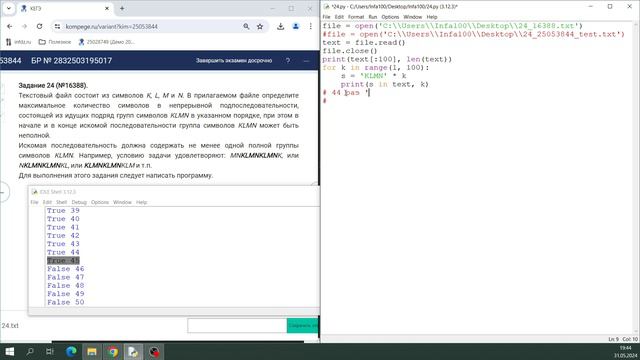Open Chrome downloads
The height and width of the screenshot is (360, 640).
pos(280,27)
